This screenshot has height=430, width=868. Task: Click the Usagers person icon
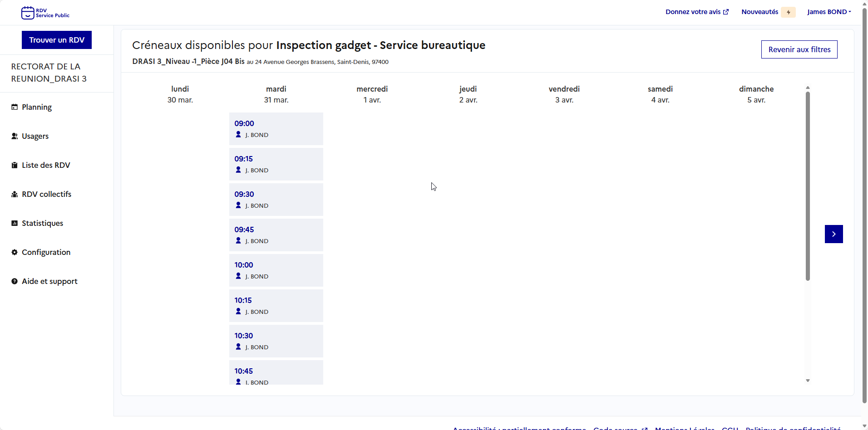click(x=15, y=136)
